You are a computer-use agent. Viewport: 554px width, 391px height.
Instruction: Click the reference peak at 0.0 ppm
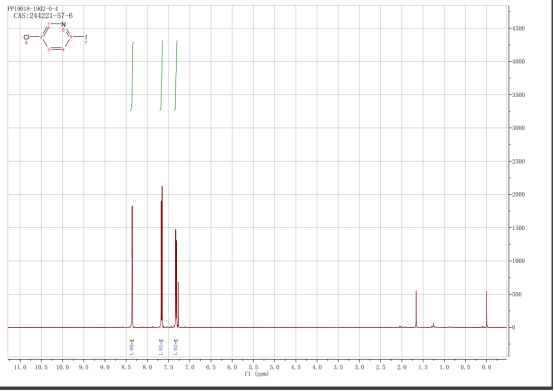pos(487,309)
